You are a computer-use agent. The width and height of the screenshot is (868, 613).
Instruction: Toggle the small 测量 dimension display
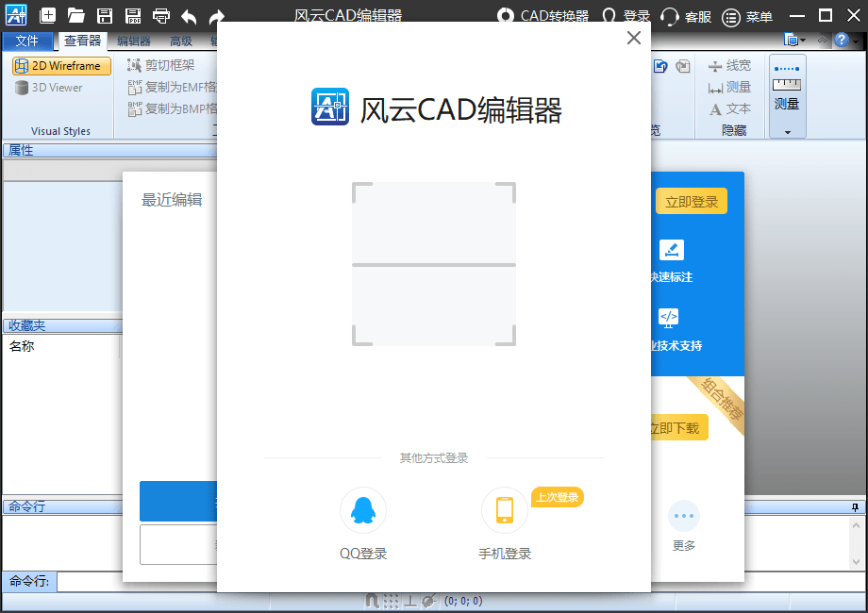coord(729,88)
